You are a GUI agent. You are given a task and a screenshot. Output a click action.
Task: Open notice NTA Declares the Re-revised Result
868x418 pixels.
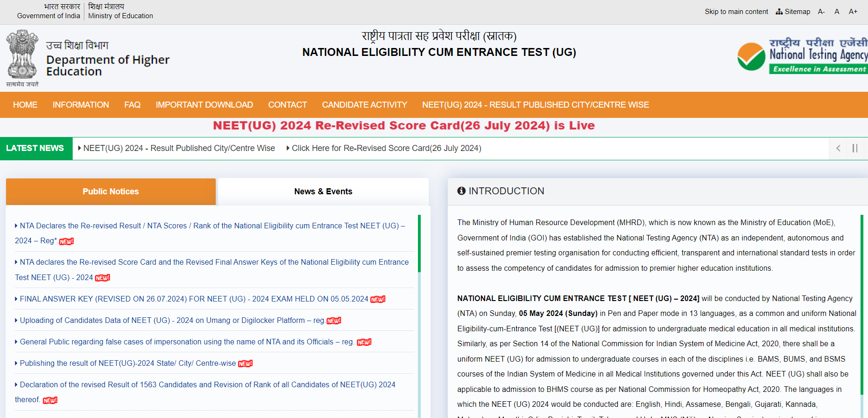point(210,233)
